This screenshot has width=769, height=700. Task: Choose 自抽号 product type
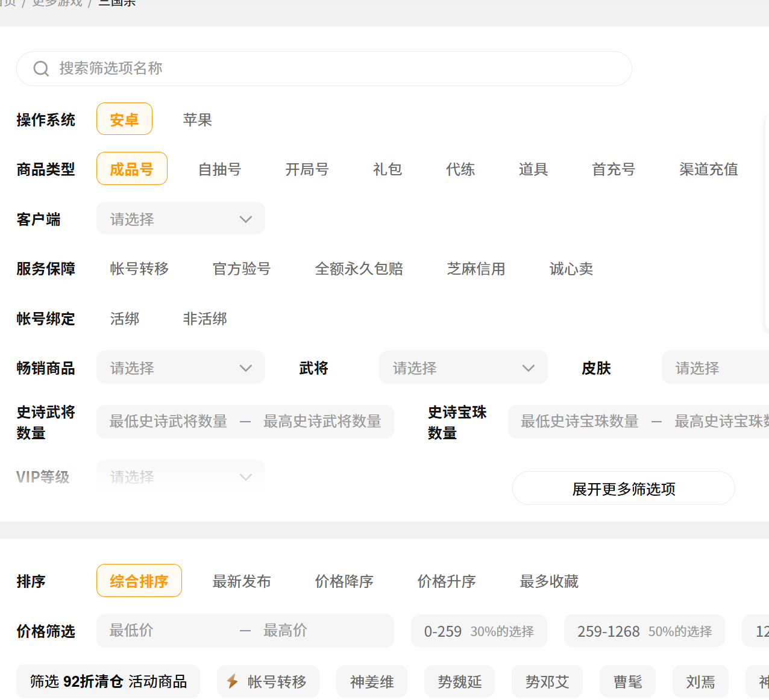pos(219,169)
